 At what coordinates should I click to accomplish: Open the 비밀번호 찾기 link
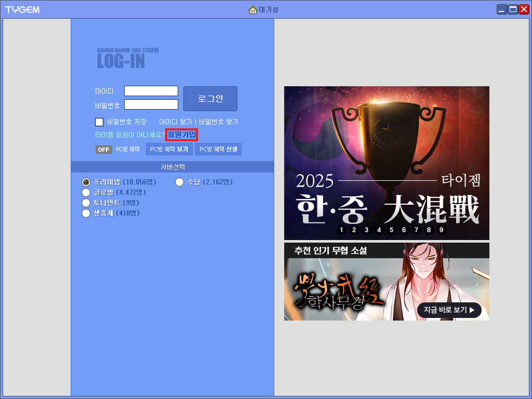(219, 122)
